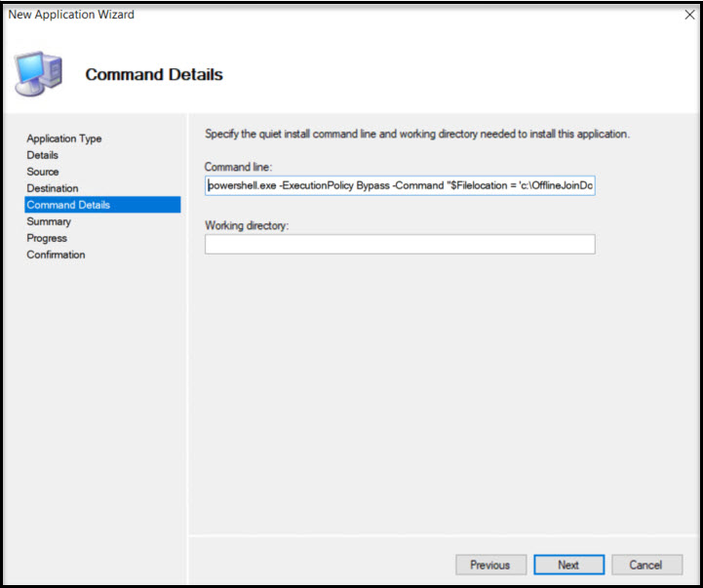The height and width of the screenshot is (588, 703).
Task: Select the Progress step
Action: pyautogui.click(x=47, y=238)
